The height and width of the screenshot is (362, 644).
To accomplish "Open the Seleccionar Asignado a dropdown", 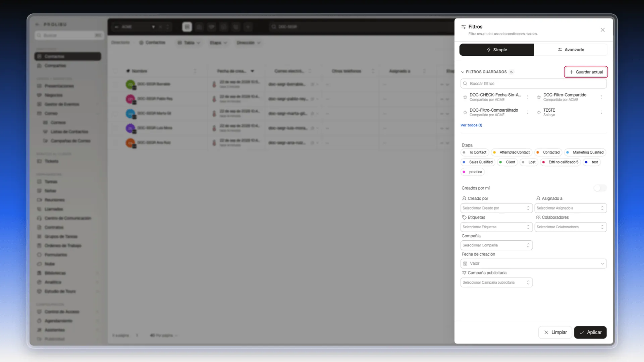I will (x=571, y=208).
